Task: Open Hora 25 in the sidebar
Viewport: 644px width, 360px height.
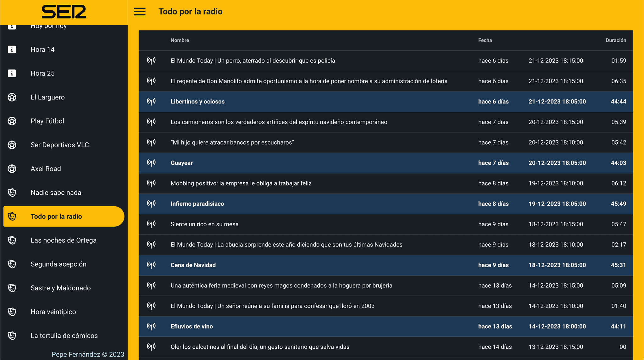Action: tap(43, 73)
